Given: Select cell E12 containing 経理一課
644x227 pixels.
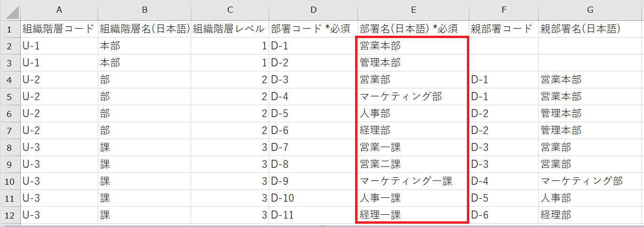Looking at the screenshot, I should [412, 215].
